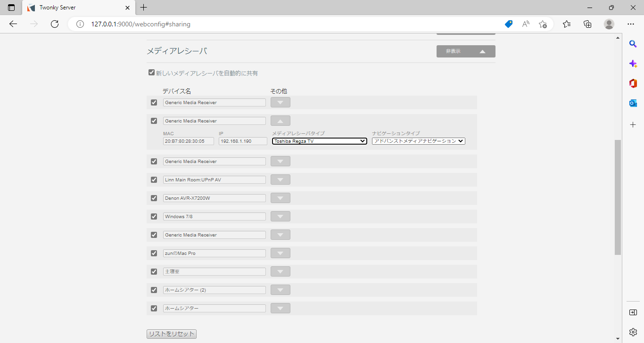The height and width of the screenshot is (343, 644).
Task: Open the navigation type dropdown
Action: pyautogui.click(x=419, y=141)
